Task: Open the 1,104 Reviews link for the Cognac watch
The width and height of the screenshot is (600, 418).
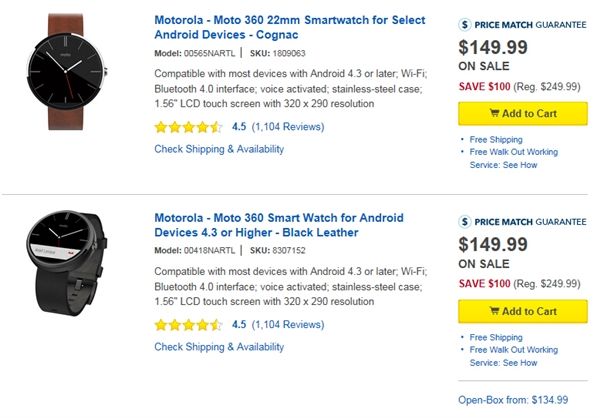Action: pyautogui.click(x=290, y=127)
